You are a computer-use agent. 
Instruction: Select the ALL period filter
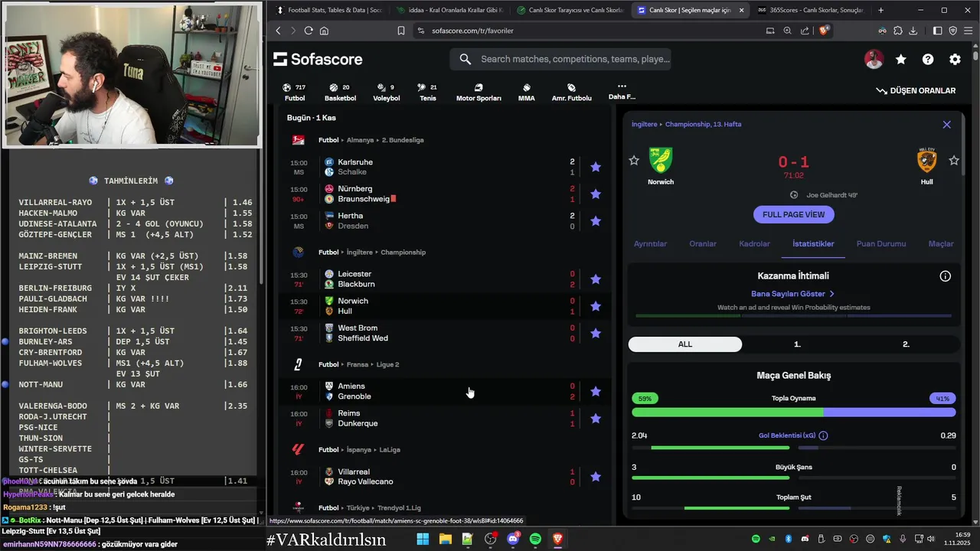tap(685, 344)
